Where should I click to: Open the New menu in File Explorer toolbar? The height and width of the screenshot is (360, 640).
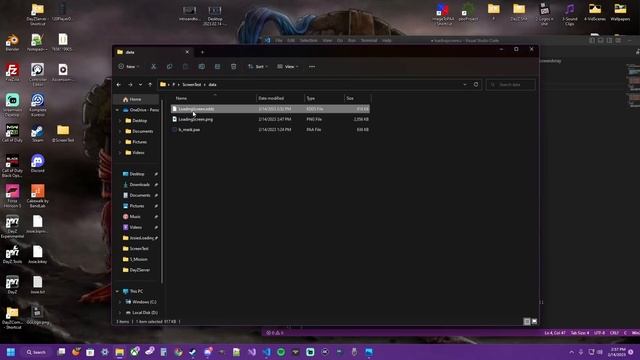coord(129,67)
